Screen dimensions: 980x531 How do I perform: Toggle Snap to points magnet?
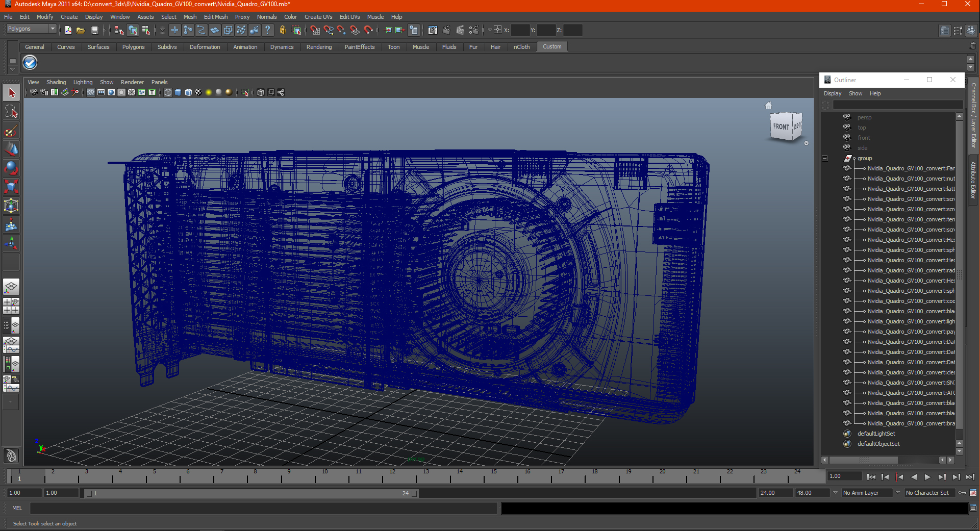341,30
